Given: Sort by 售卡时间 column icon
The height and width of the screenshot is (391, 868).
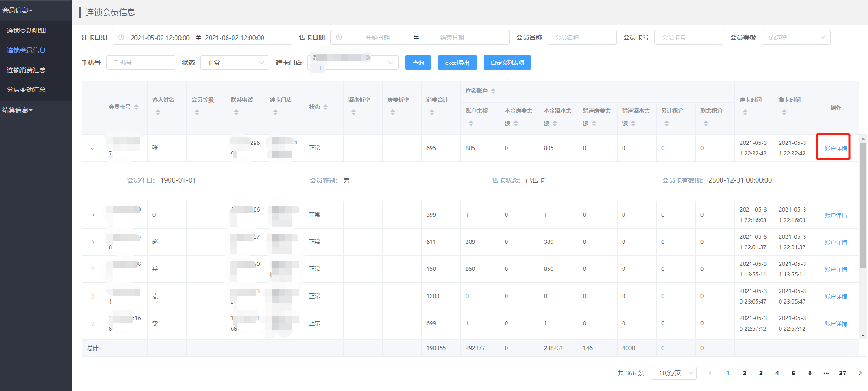Looking at the screenshot, I should click(784, 112).
